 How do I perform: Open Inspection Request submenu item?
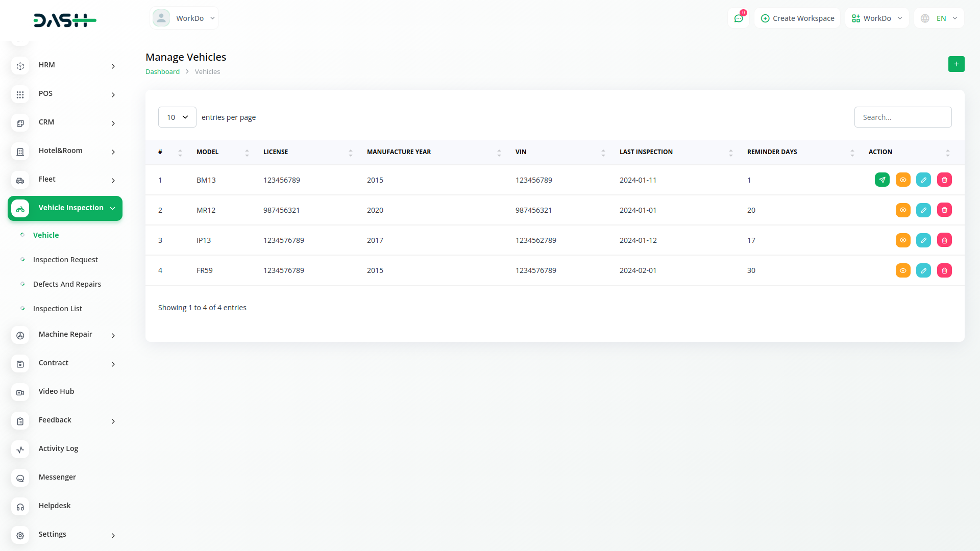pos(65,260)
